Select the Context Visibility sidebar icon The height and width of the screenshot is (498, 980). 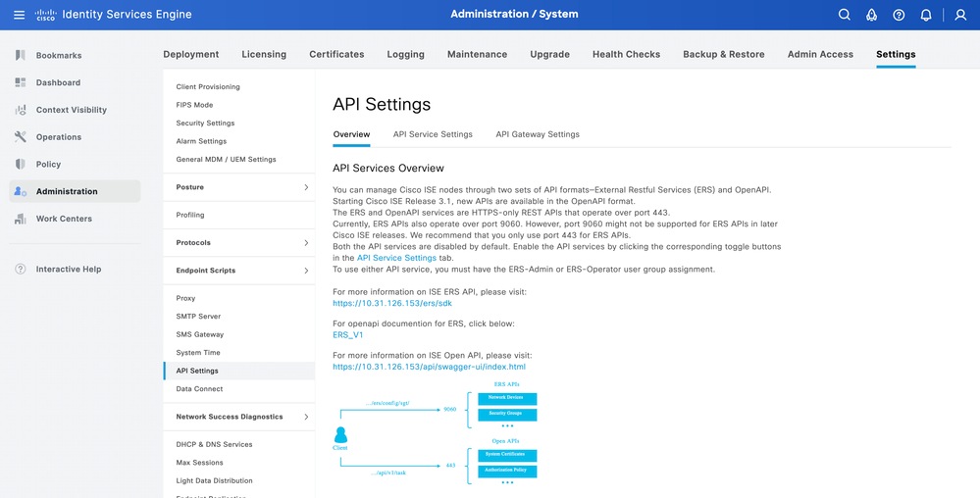(x=21, y=110)
